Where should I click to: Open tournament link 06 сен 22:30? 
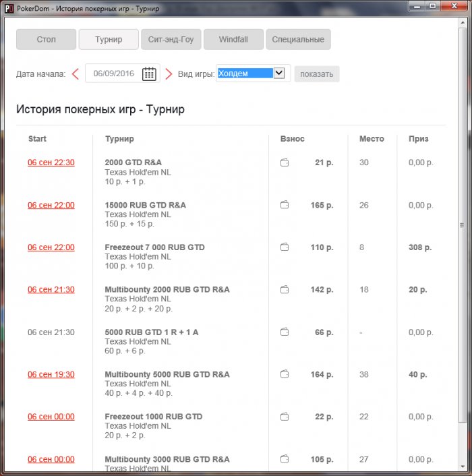point(51,162)
